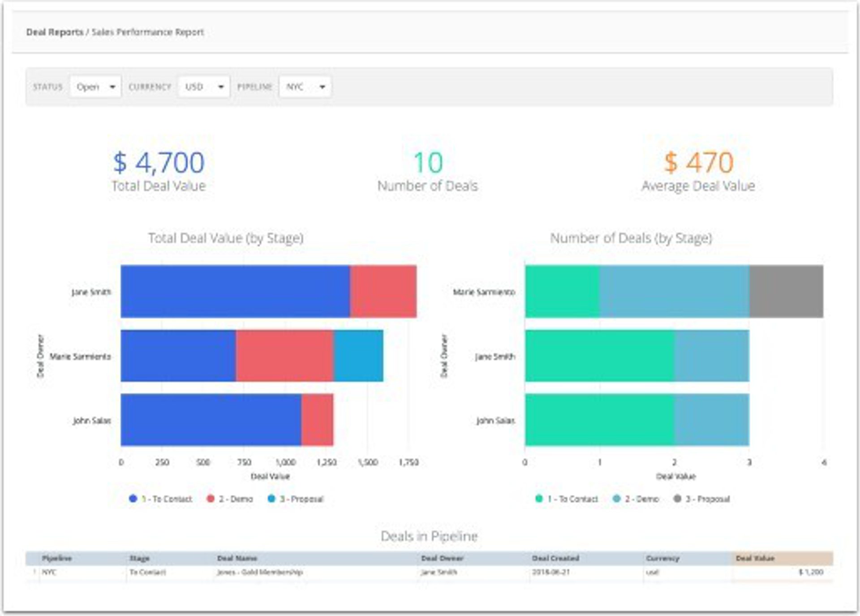This screenshot has height=616, width=860.
Task: Sort table by Deal Owner column header
Action: click(442, 558)
